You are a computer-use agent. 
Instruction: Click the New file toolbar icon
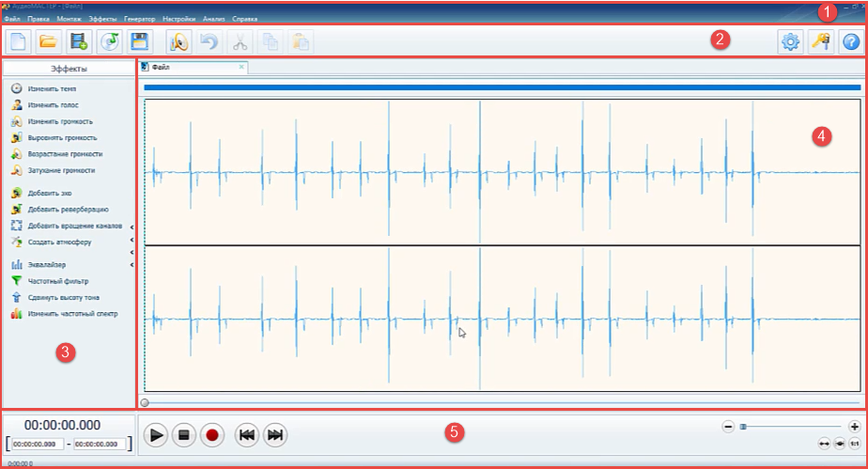pos(19,41)
